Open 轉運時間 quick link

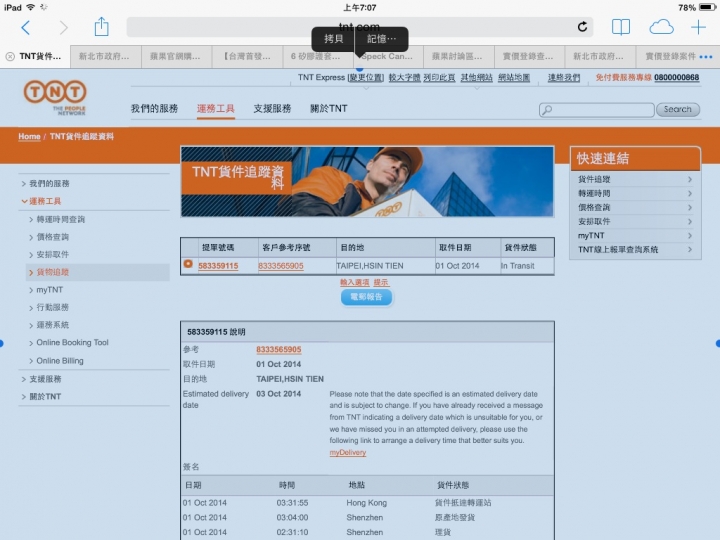[x=635, y=193]
